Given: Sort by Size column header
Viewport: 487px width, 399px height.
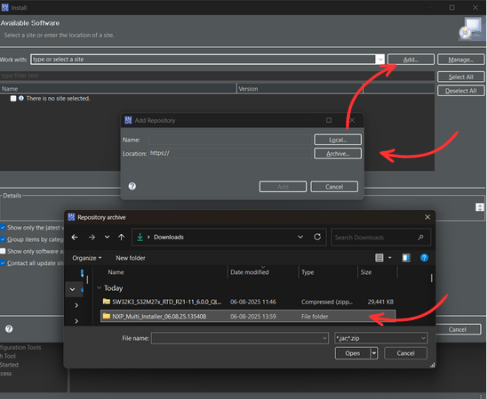Looking at the screenshot, I should coord(366,272).
